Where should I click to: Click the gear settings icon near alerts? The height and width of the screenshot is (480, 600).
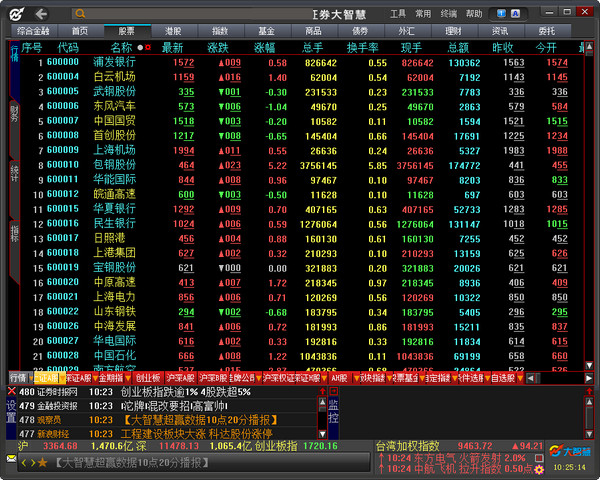pyautogui.click(x=539, y=470)
